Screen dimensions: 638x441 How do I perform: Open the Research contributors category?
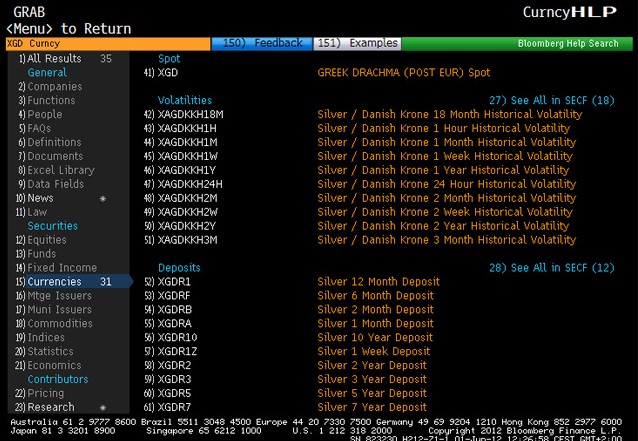[50, 407]
